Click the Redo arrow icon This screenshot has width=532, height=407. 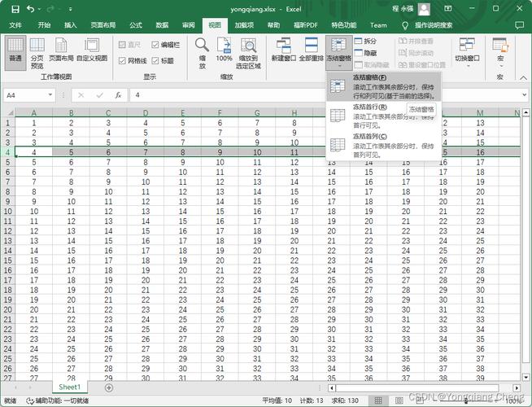[50, 9]
